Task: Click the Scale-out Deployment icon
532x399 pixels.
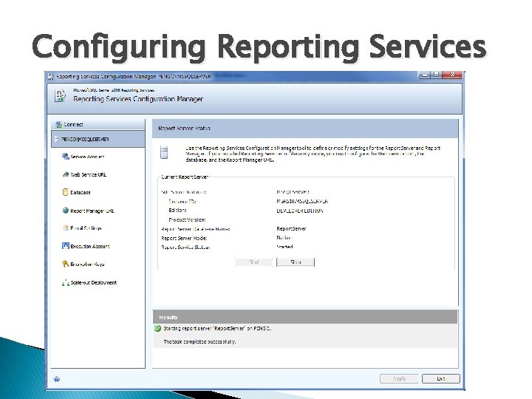Action: (66, 282)
